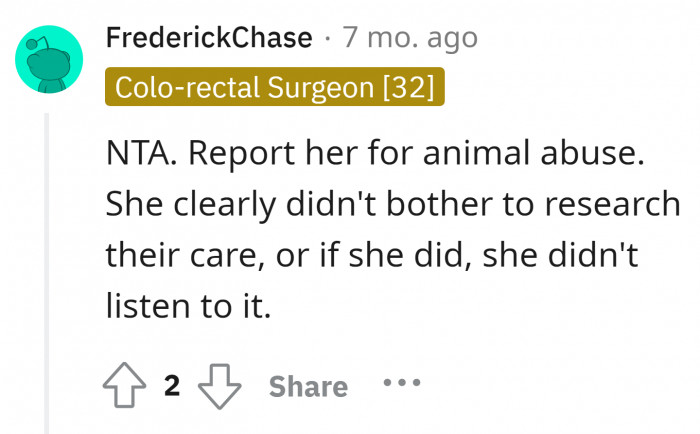Select the "Colo-rectal Surgeon [32]" flair badge
The width and height of the screenshot is (700, 434).
(x=275, y=88)
